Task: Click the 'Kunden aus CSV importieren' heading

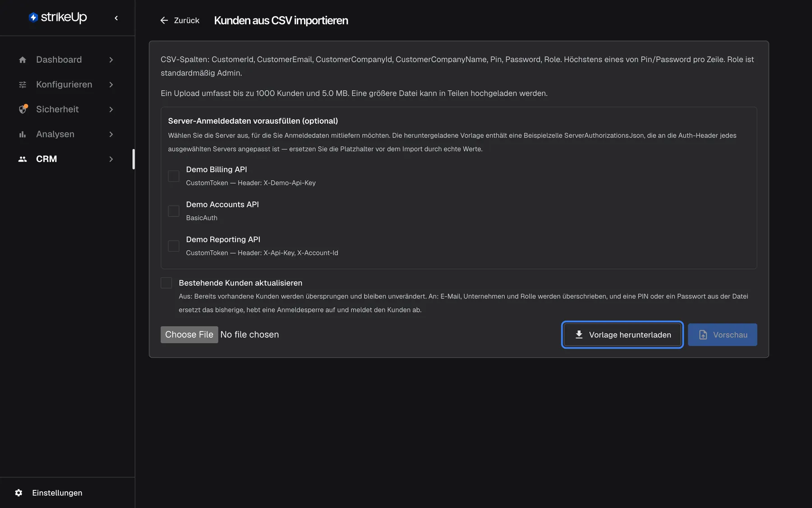Action: tap(281, 20)
